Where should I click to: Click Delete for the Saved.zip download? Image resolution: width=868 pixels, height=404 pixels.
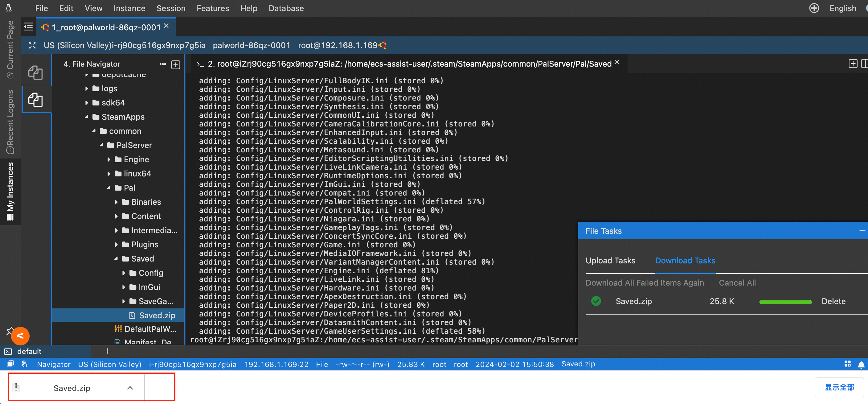point(833,301)
